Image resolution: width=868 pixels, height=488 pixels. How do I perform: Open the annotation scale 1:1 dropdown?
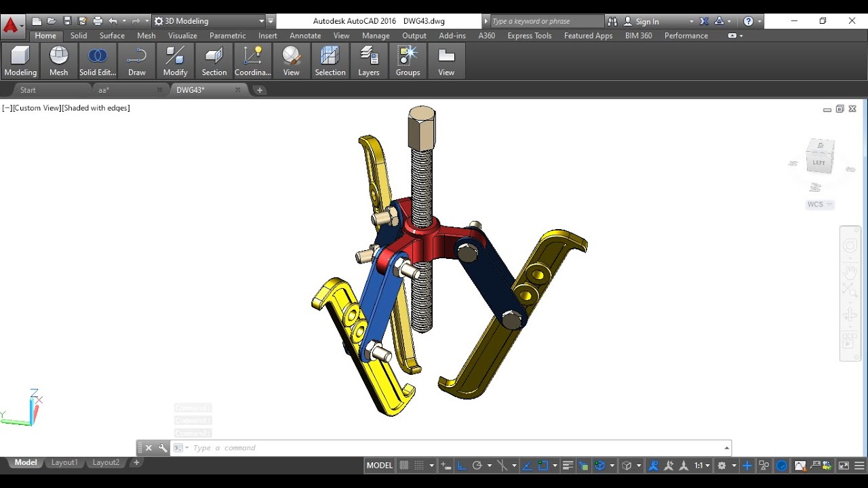(x=703, y=466)
